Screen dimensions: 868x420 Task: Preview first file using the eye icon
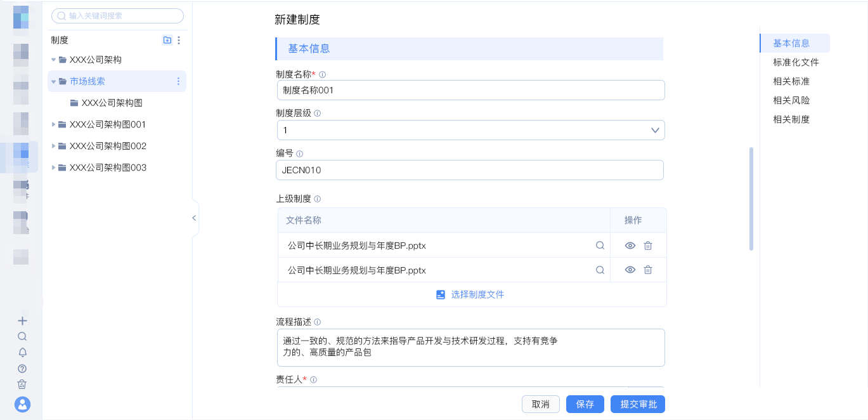(630, 246)
